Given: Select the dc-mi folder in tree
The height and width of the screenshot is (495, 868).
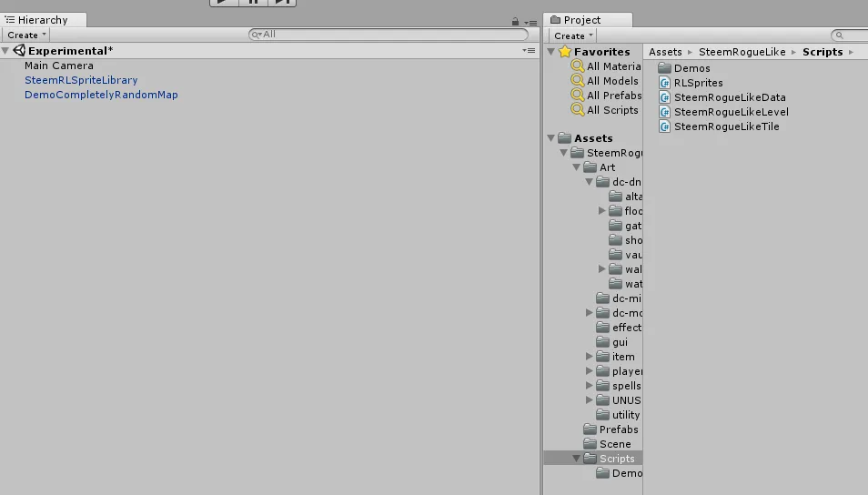Looking at the screenshot, I should pyautogui.click(x=619, y=298).
